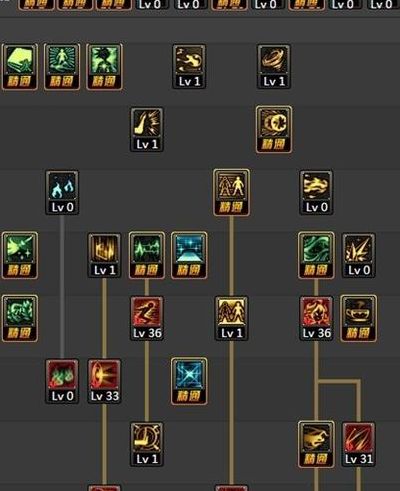Select the red flaming face skill Lv 36

pyautogui.click(x=316, y=318)
